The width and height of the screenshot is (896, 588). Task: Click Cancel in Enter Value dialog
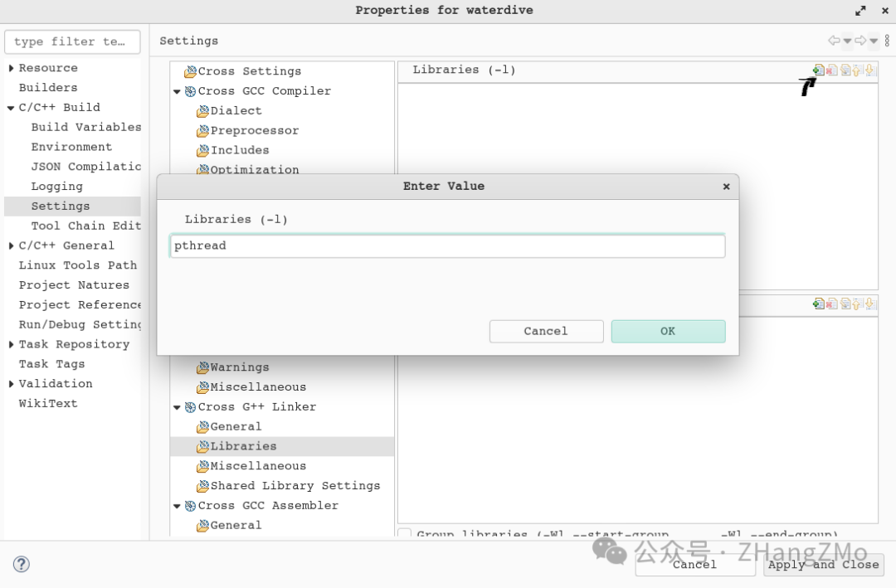(546, 332)
